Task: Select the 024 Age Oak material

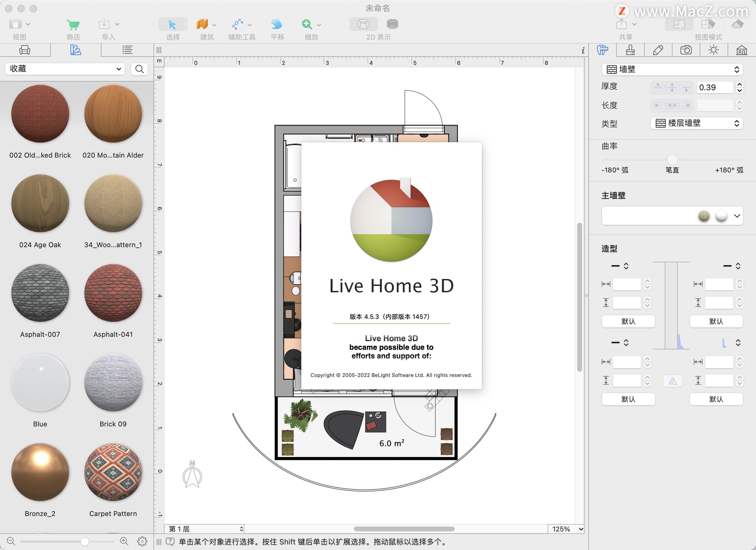Action: tap(40, 203)
